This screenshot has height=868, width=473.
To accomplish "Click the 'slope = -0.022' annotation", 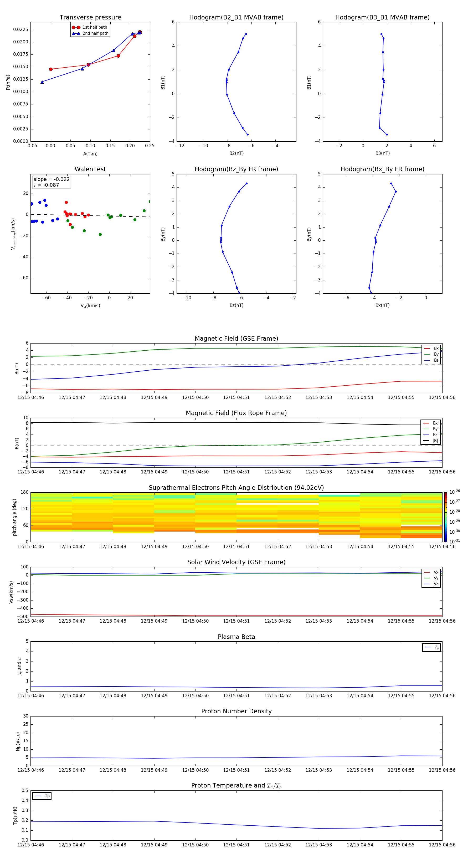I will click(x=52, y=179).
